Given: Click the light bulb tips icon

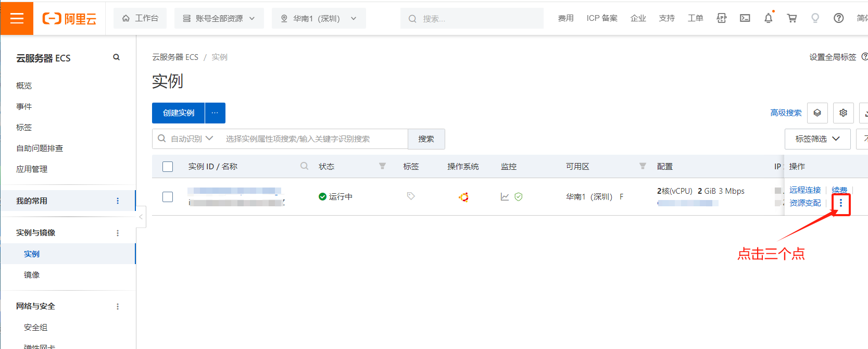Looking at the screenshot, I should coord(815,18).
